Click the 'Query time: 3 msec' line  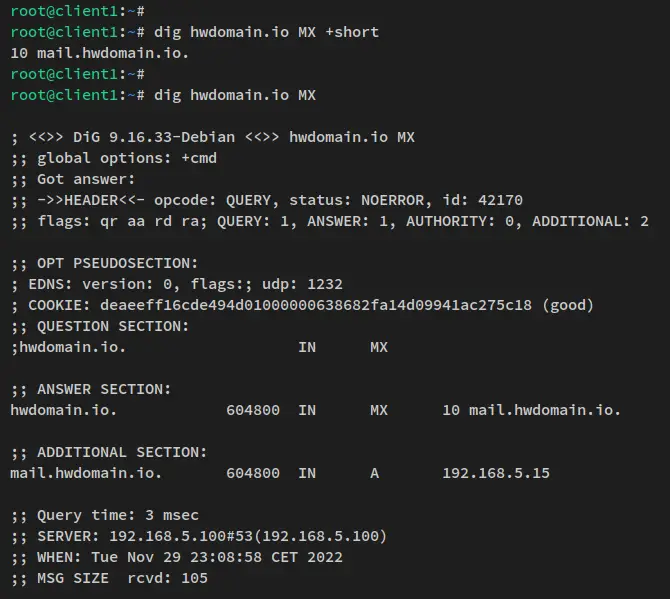104,515
